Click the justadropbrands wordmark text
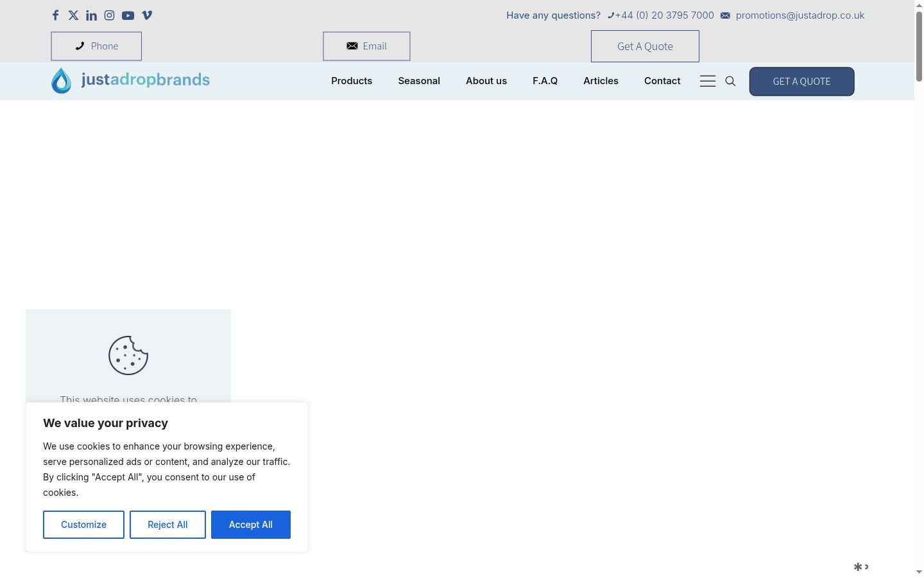This screenshot has height=578, width=924. (x=146, y=80)
